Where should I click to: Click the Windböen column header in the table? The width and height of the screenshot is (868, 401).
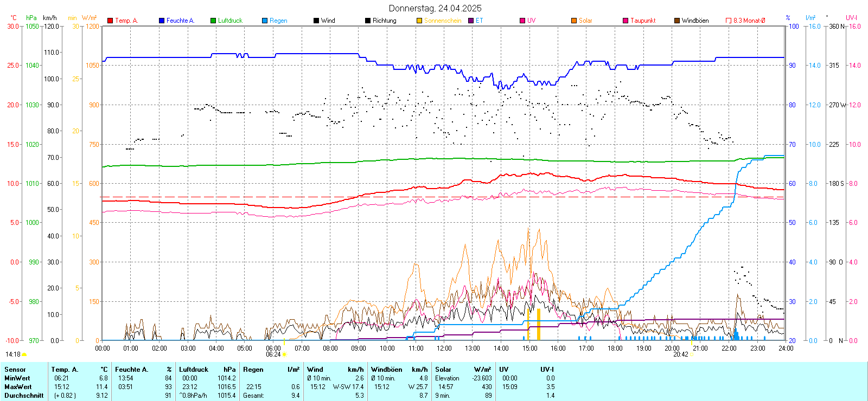(386, 370)
